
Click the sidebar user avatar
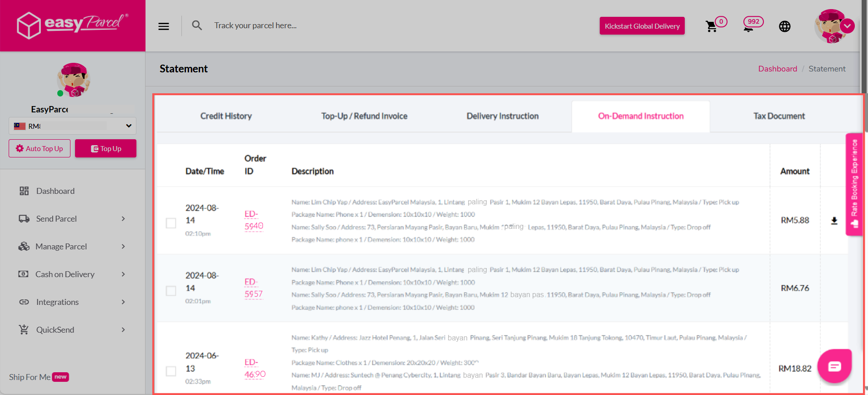click(73, 80)
